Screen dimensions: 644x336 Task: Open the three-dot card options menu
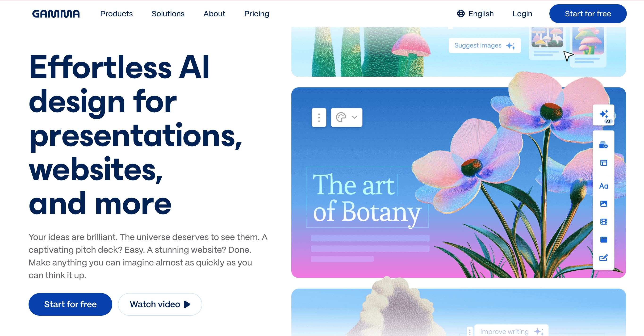tap(319, 118)
